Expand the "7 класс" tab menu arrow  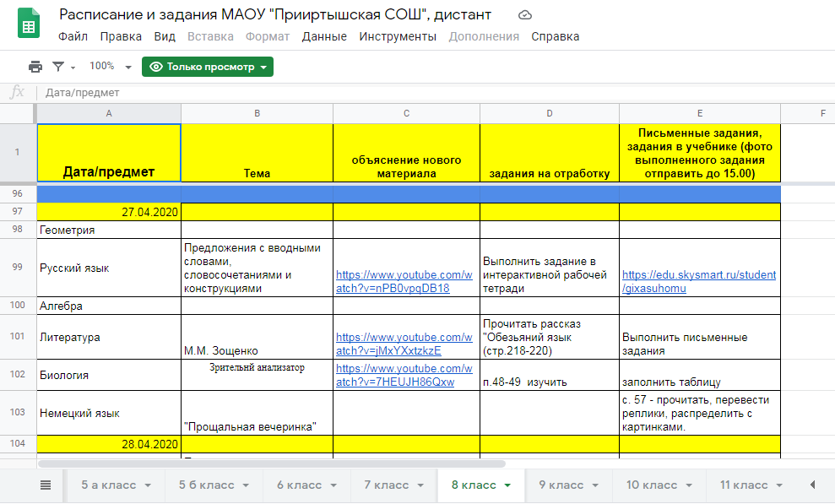pos(420,485)
